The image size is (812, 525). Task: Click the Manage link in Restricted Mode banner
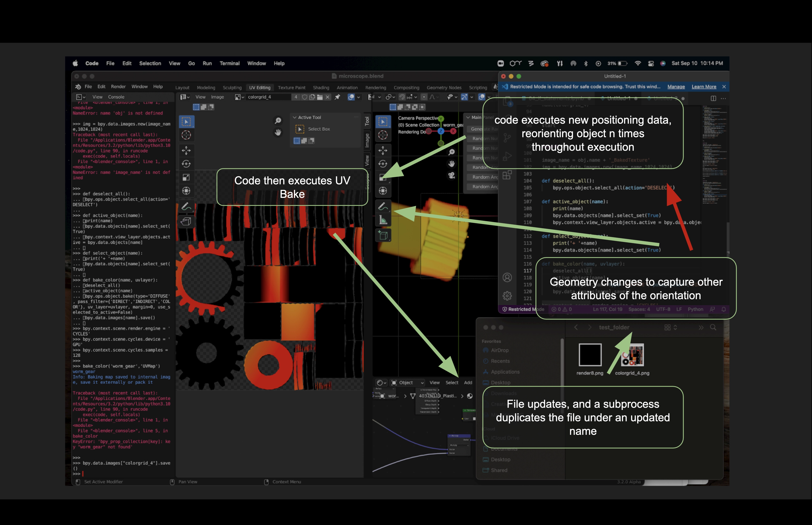pyautogui.click(x=676, y=86)
